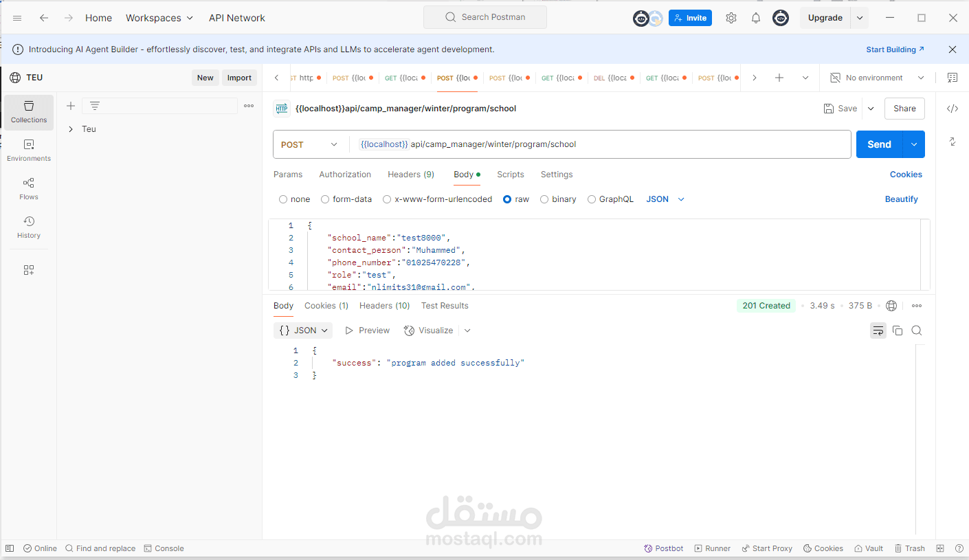Select the form-data body type

pos(325,199)
